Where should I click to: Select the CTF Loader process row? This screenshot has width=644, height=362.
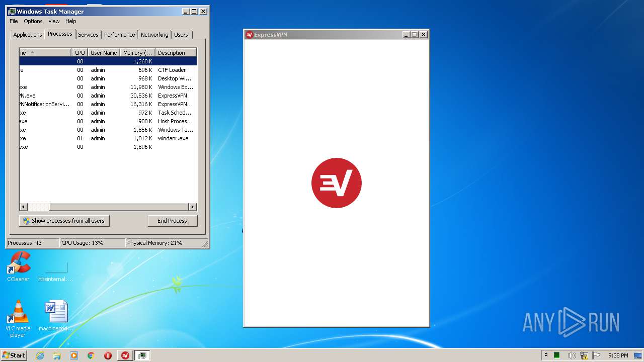[108, 70]
